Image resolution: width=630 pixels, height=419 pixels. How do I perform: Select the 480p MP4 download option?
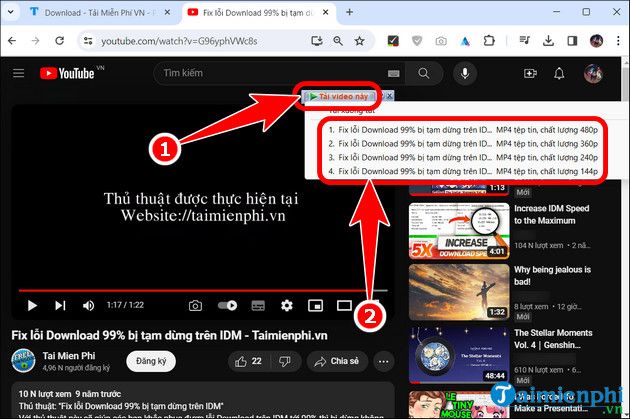(x=463, y=130)
